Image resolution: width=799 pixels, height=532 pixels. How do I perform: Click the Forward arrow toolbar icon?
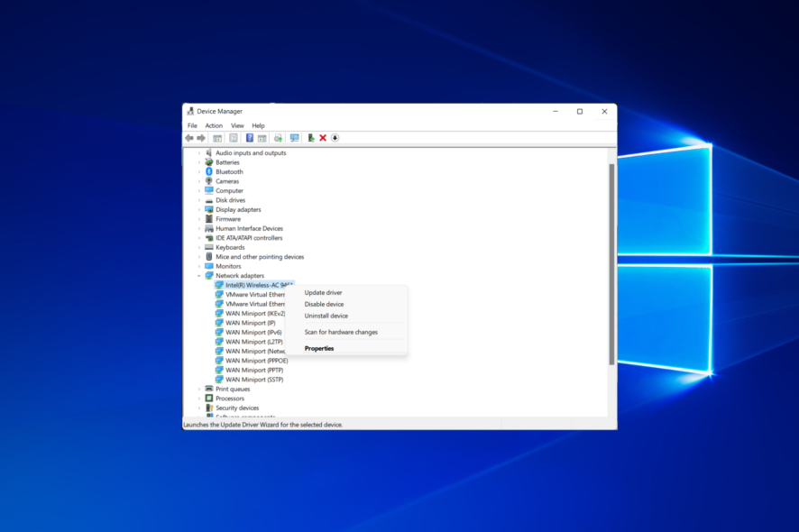(201, 138)
